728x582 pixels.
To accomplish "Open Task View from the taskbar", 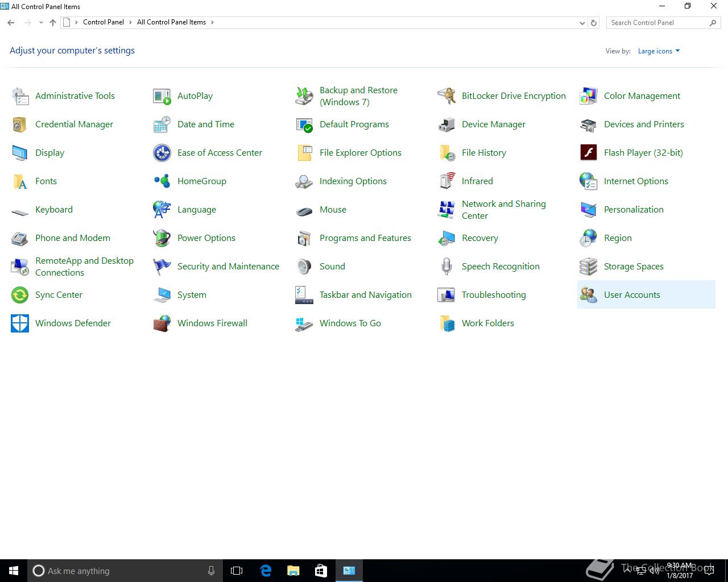I will (237, 571).
